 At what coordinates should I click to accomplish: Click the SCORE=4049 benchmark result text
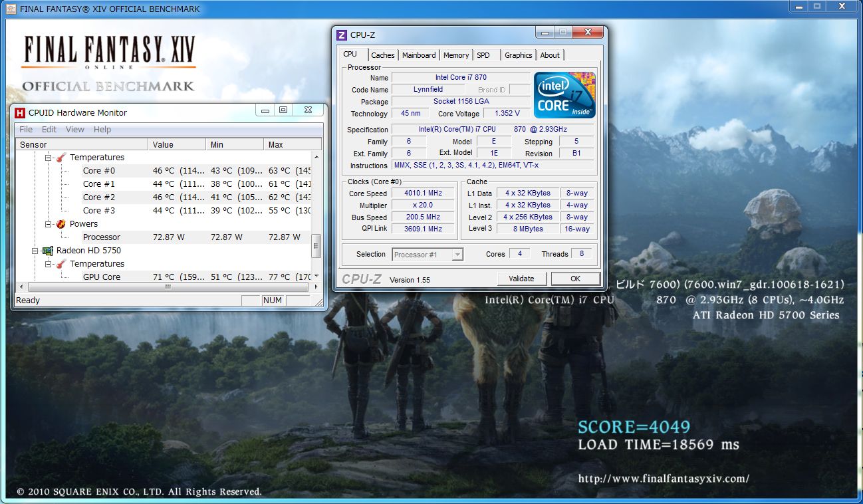tap(634, 427)
